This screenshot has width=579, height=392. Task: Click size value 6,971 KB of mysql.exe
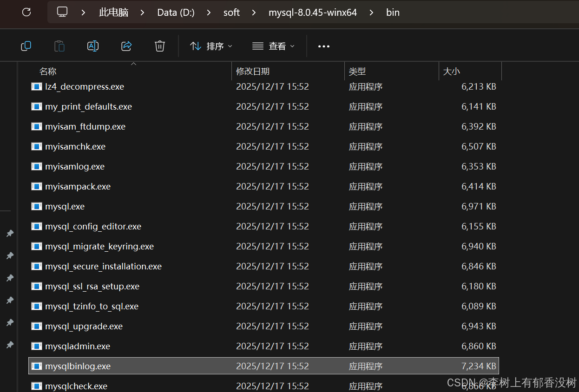coord(479,206)
